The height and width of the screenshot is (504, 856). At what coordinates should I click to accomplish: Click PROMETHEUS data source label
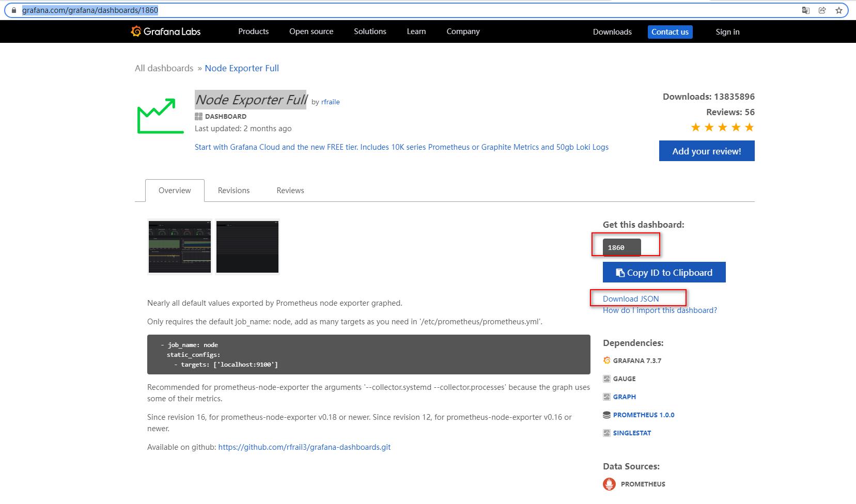pyautogui.click(x=643, y=484)
